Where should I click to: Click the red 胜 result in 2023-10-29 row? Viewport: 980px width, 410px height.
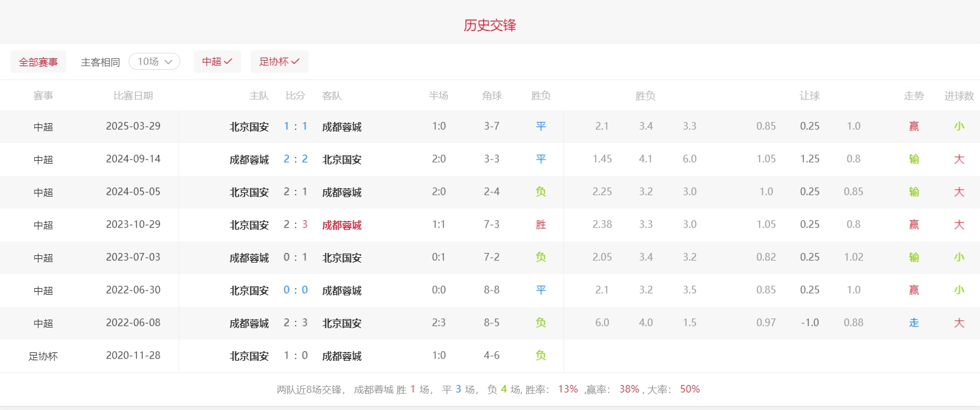[x=540, y=224]
